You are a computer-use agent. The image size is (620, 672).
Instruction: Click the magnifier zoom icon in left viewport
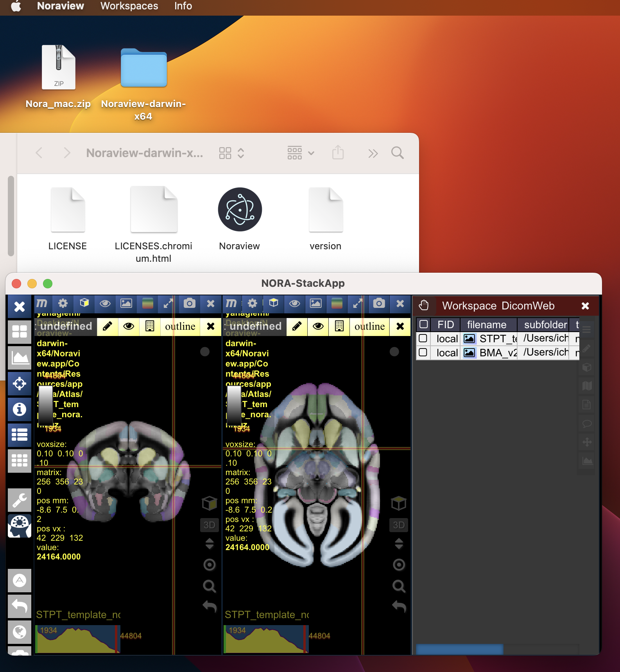tap(210, 586)
